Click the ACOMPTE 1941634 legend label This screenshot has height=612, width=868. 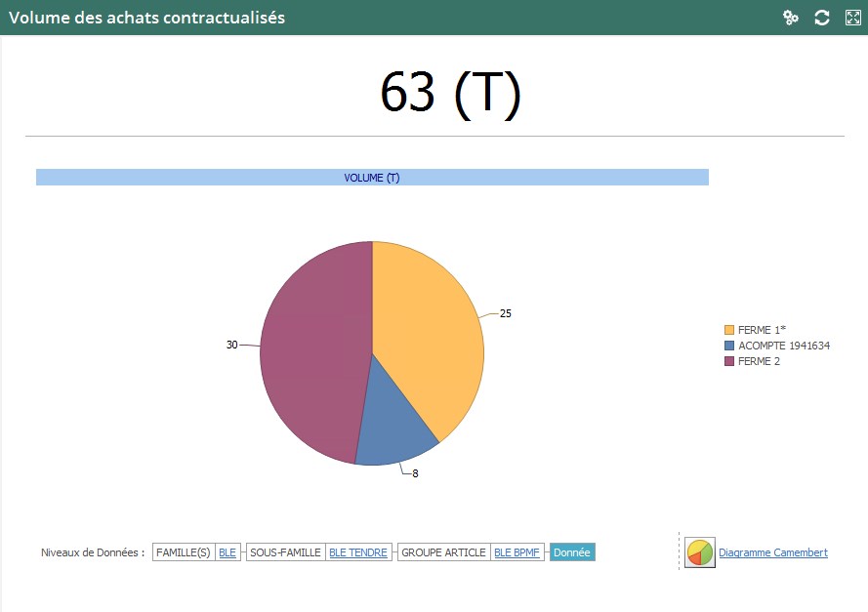(783, 346)
